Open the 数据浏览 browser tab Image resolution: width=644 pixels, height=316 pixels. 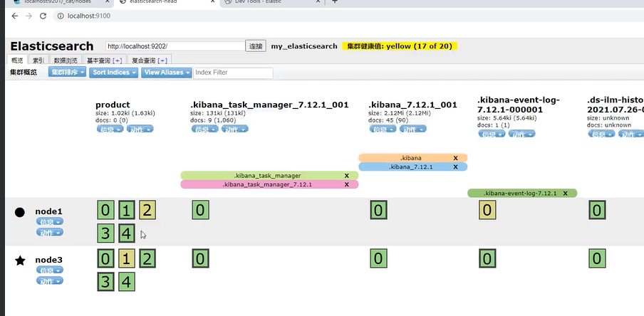tap(66, 60)
